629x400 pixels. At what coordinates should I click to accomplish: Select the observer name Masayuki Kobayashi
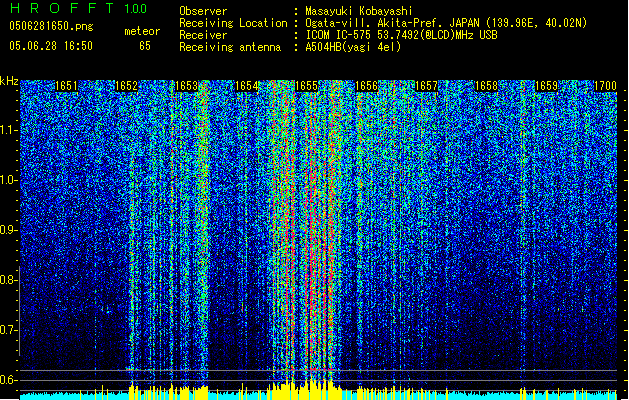[359, 11]
